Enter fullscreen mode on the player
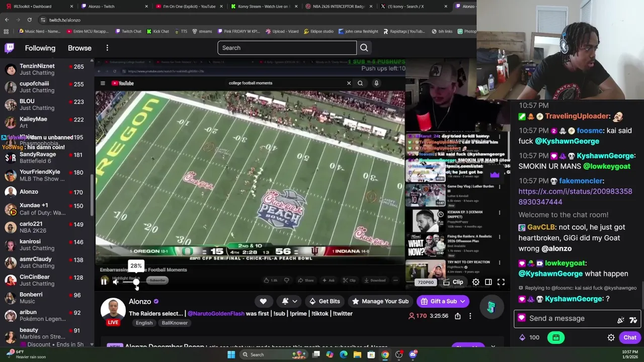644x362 pixels. (501, 282)
